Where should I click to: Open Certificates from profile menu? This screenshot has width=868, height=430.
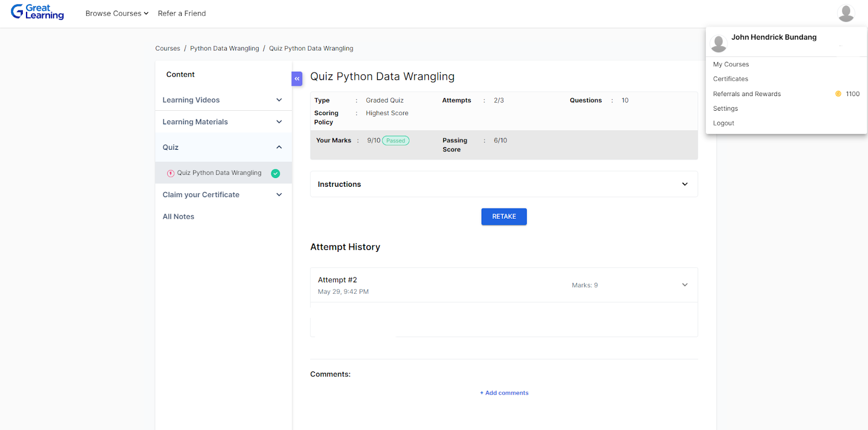coord(730,79)
